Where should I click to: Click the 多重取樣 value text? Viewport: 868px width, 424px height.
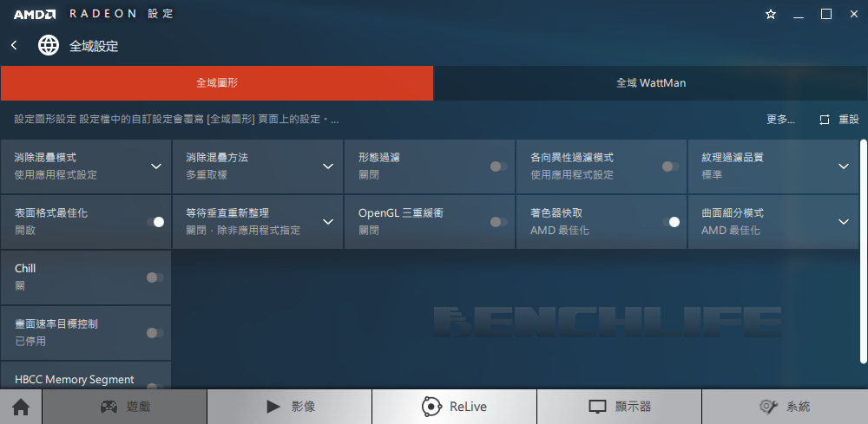point(207,174)
